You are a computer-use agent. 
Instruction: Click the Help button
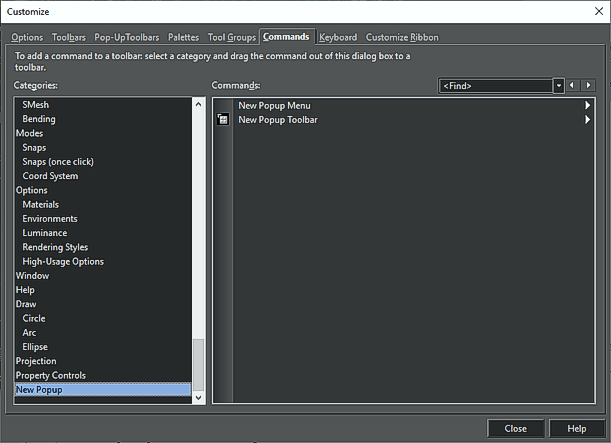(576, 428)
